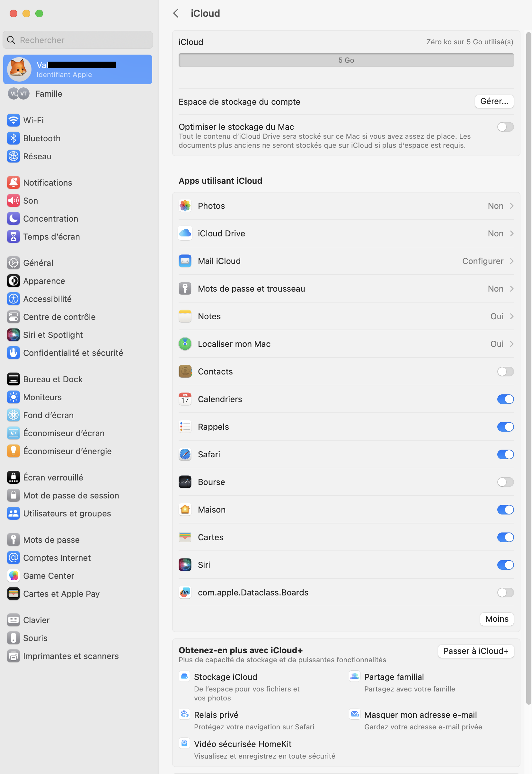This screenshot has width=532, height=774.
Task: Click the Bureau et Dock icon
Action: click(13, 379)
